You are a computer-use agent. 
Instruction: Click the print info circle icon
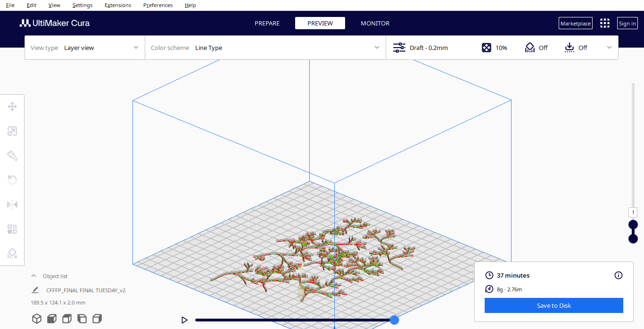tap(619, 275)
